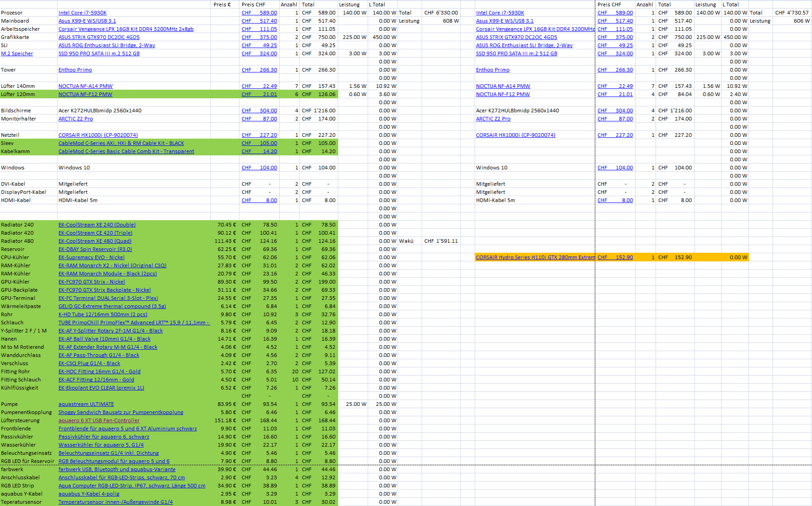Select the total cell CHF 4'730.57

(x=792, y=13)
